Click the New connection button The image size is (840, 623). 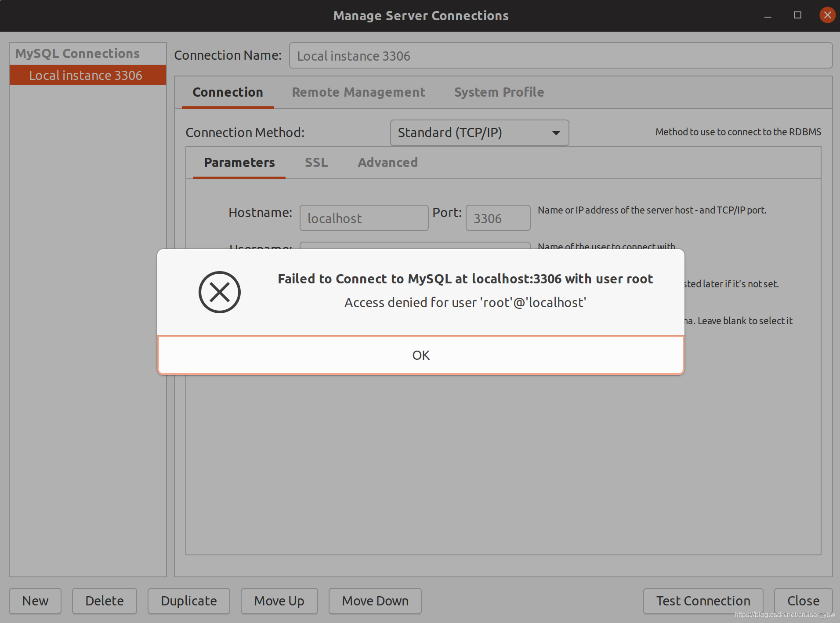point(35,601)
